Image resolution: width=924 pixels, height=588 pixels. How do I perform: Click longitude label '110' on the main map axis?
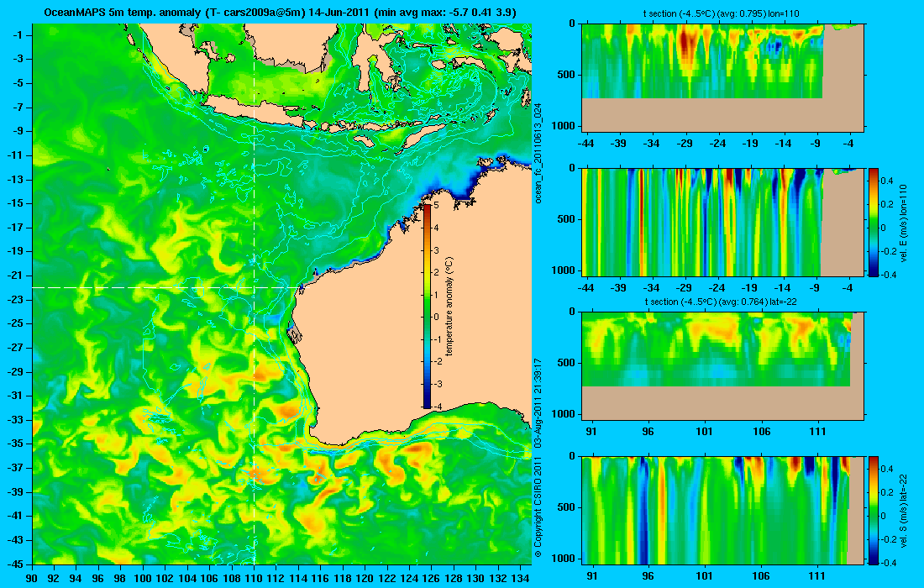click(x=254, y=578)
